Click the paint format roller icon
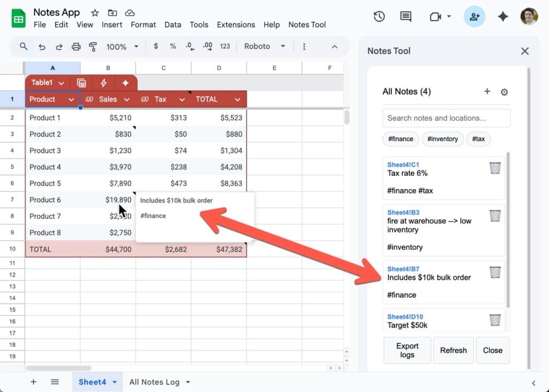Viewport: 549px width, 392px height. 93,47
